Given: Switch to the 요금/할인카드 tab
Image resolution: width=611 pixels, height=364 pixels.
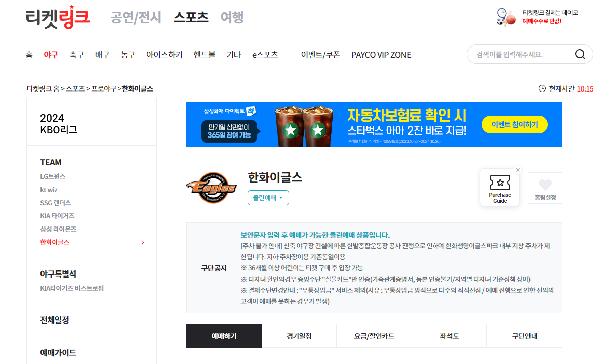Looking at the screenshot, I should [x=374, y=336].
